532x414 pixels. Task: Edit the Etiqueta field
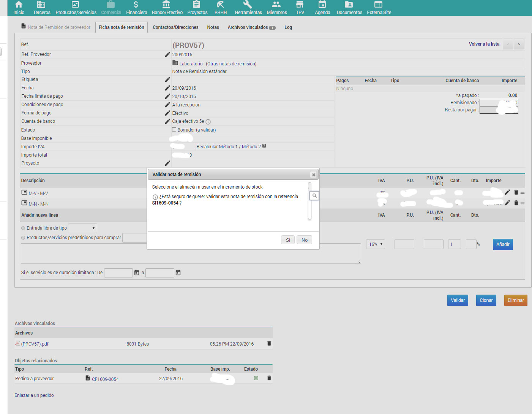coord(167,79)
